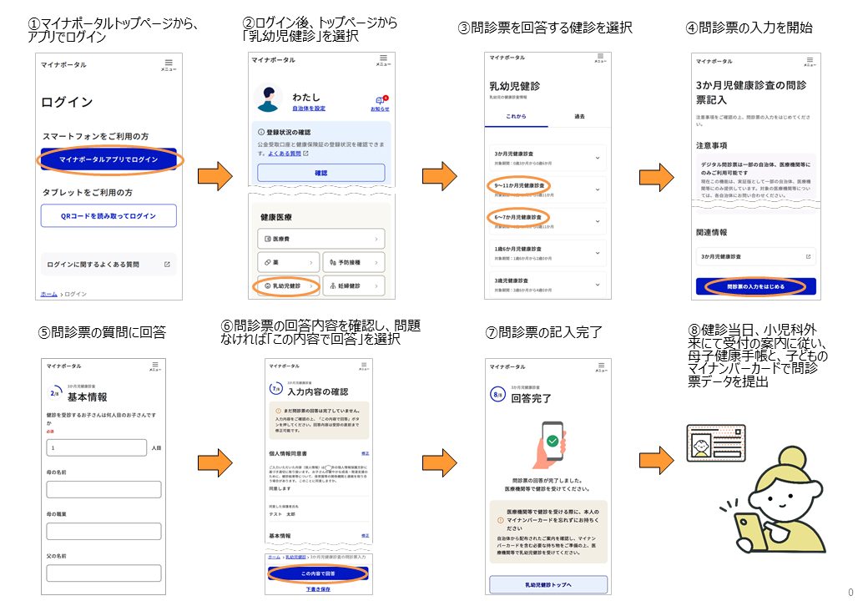Click the 父の名前 input field
This screenshot has height=601, width=868.
[x=104, y=573]
